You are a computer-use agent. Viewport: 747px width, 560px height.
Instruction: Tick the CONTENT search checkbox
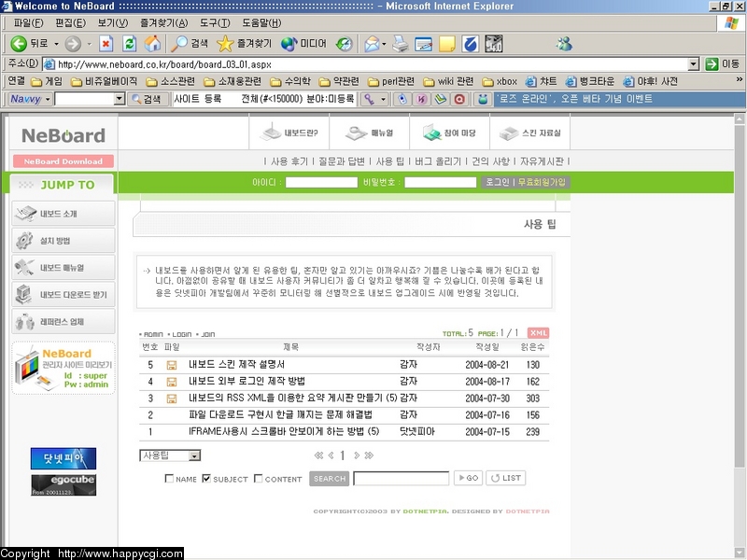tap(259, 478)
